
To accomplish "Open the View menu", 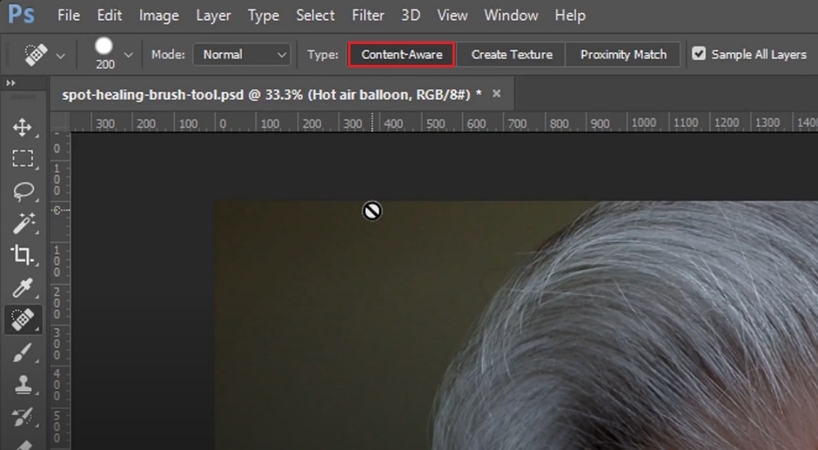I will pos(452,16).
